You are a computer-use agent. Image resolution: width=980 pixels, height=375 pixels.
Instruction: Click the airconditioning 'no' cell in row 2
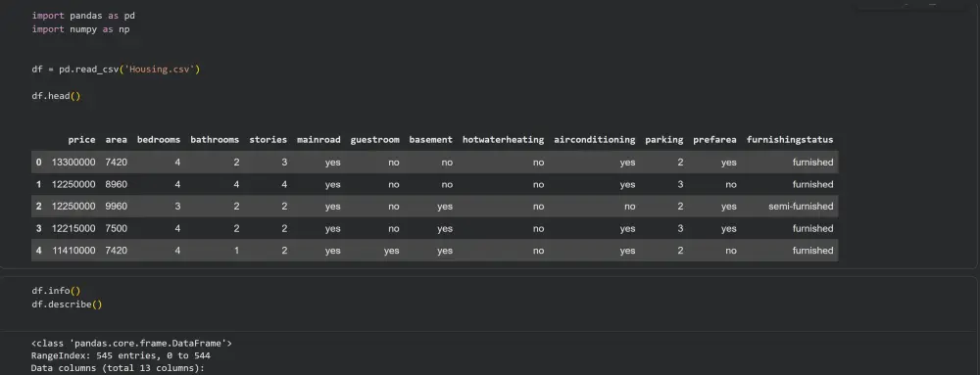(x=629, y=206)
